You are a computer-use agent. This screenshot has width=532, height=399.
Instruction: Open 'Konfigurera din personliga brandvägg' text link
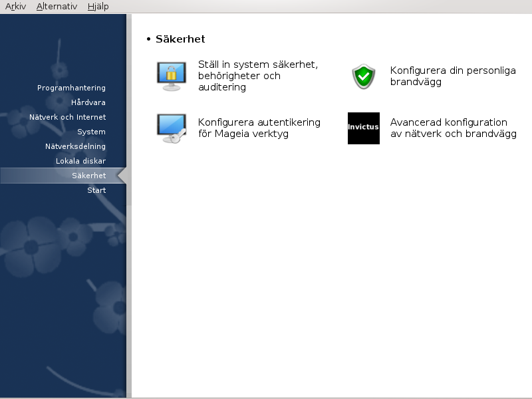click(x=453, y=76)
